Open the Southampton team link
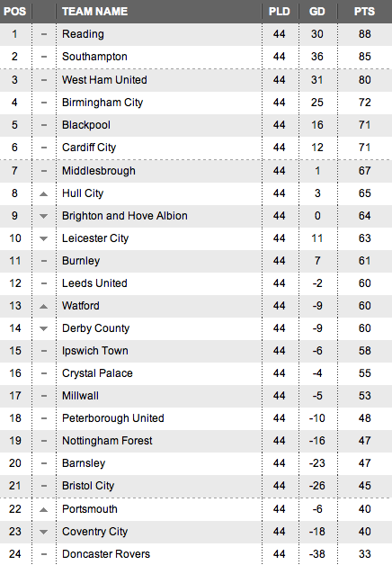The width and height of the screenshot is (392, 565). (94, 57)
